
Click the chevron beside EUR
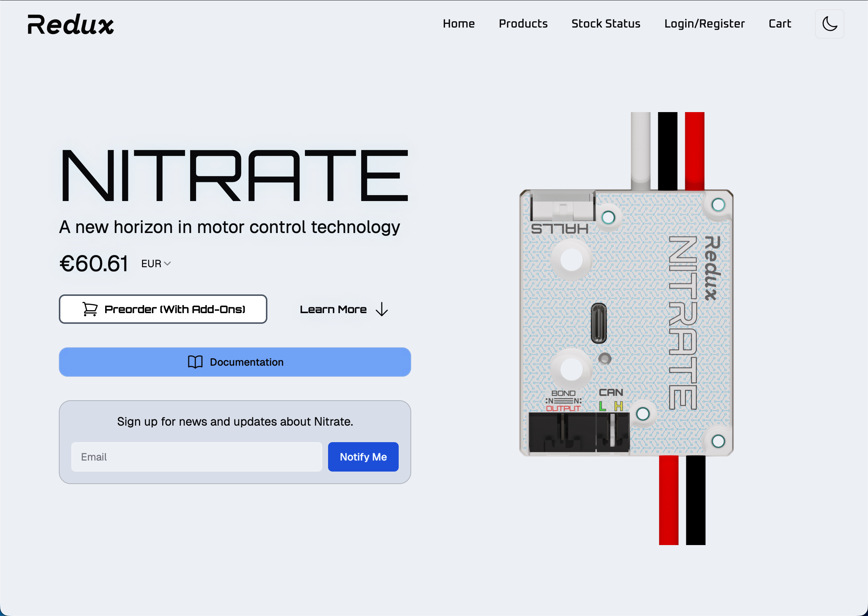pyautogui.click(x=167, y=264)
